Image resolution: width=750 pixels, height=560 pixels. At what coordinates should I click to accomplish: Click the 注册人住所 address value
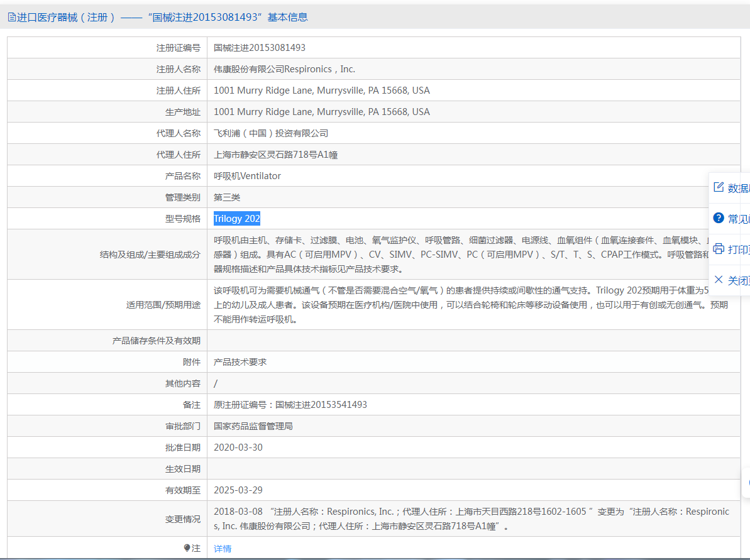pos(321,91)
